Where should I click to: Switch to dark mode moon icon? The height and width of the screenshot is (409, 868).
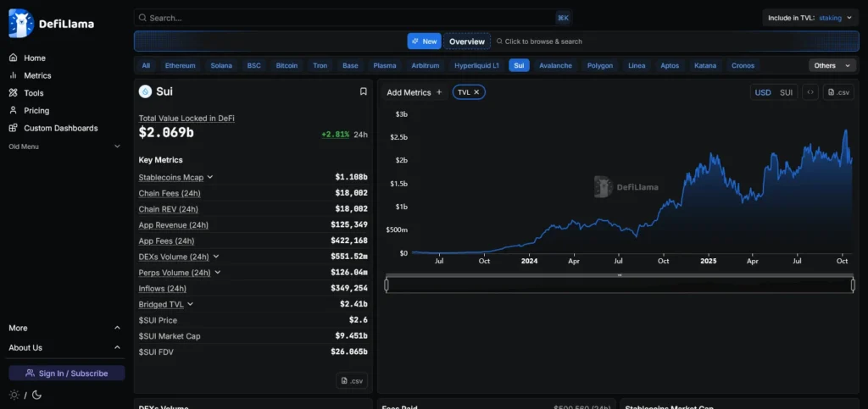pos(36,395)
